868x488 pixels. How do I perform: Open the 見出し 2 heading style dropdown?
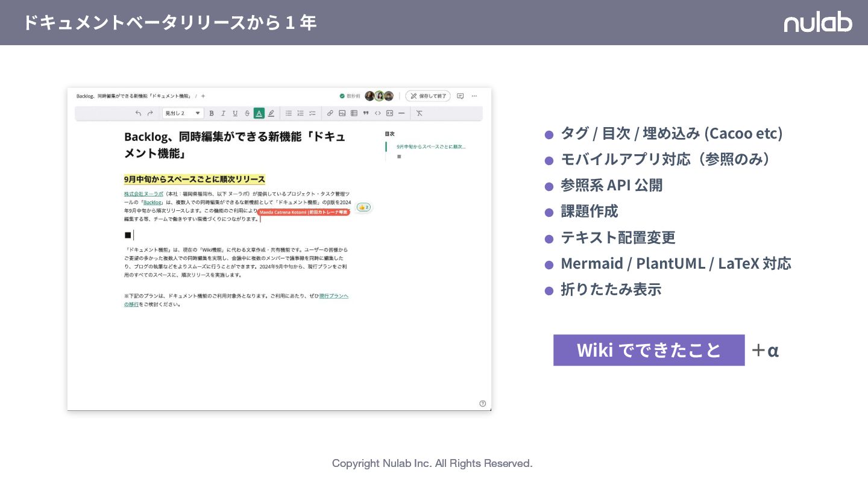[x=183, y=113]
